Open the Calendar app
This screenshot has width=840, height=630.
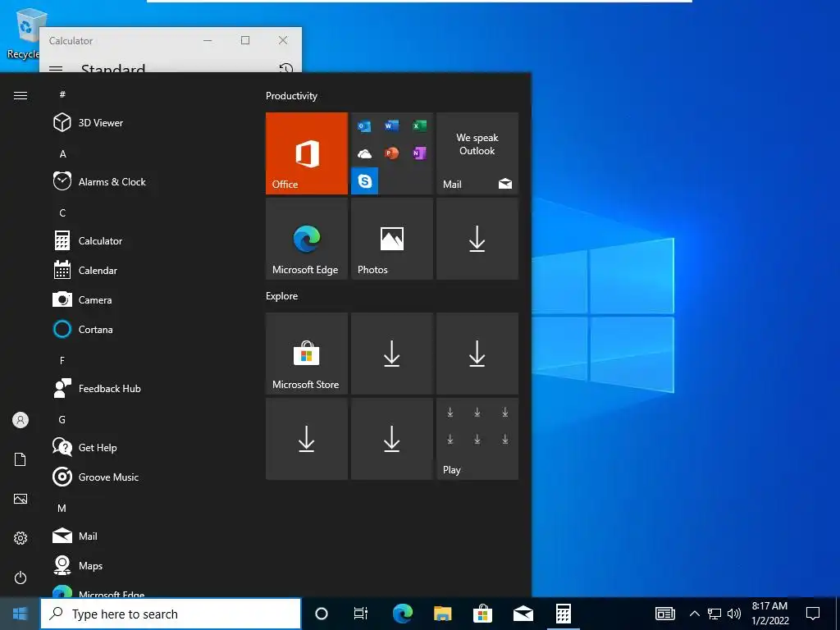144,270
